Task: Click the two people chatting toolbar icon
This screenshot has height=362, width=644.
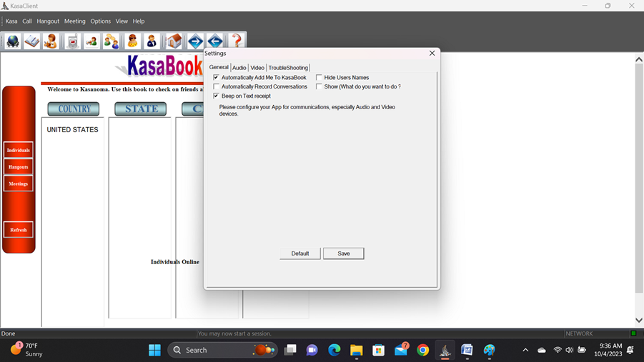Action: pyautogui.click(x=112, y=41)
